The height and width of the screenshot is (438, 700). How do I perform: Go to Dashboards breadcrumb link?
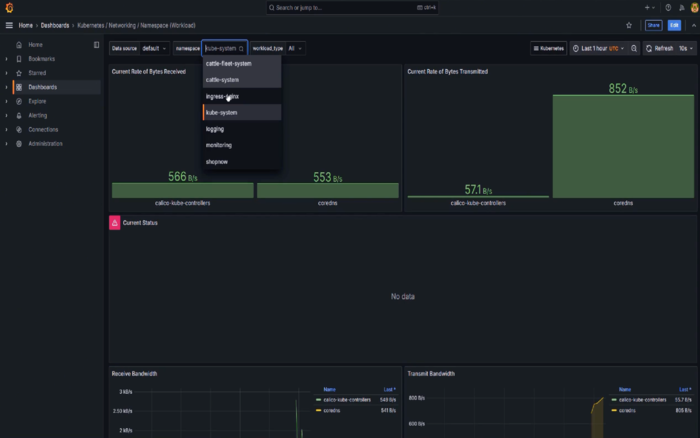coord(55,25)
